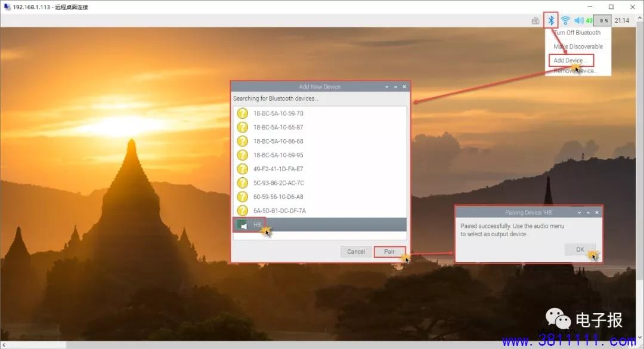Viewport: 644px width, 349px height.
Task: Open the Wi-Fi network icon
Action: tap(565, 20)
